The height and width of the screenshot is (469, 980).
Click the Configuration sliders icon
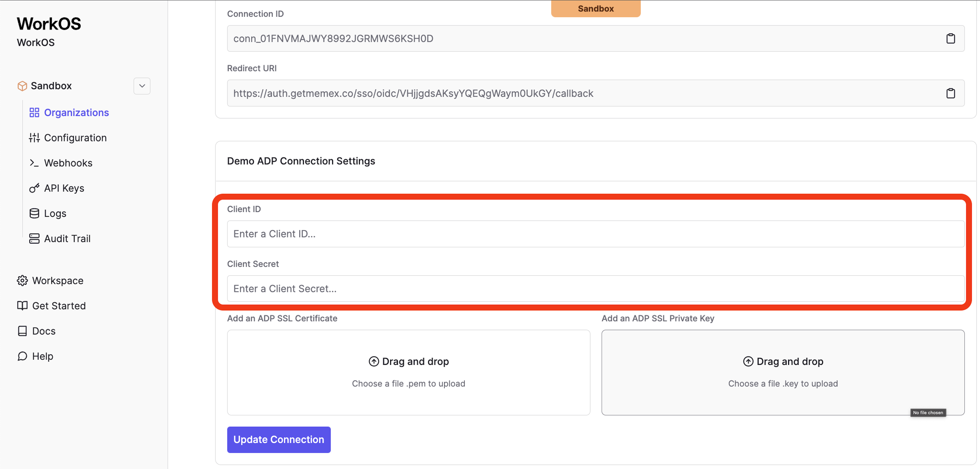(34, 138)
